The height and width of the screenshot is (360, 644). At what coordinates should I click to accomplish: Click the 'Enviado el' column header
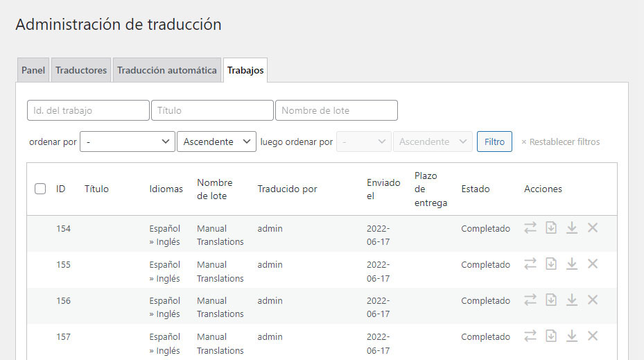pyautogui.click(x=383, y=189)
